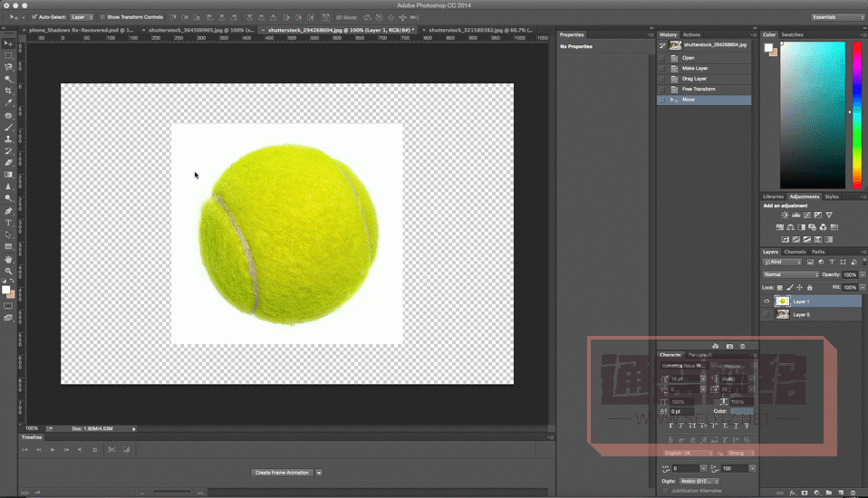Hide Layer 1 using eye icon
This screenshot has height=498, width=868.
(x=767, y=302)
